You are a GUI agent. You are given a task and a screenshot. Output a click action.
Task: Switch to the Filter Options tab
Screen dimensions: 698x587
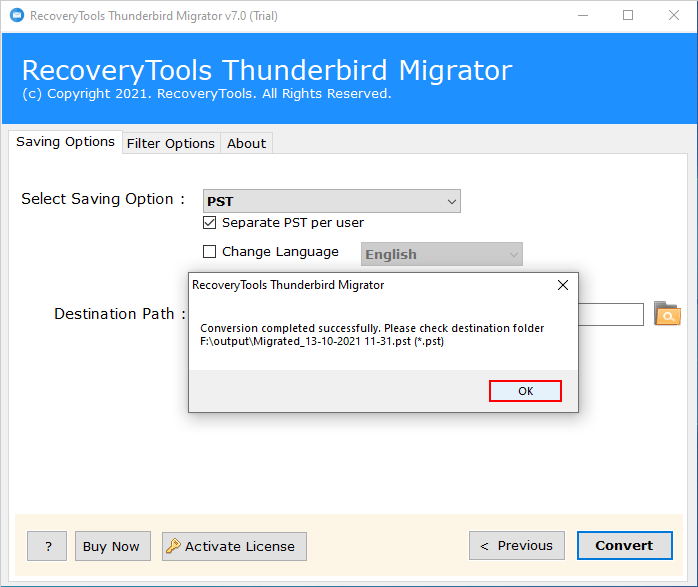(x=171, y=143)
